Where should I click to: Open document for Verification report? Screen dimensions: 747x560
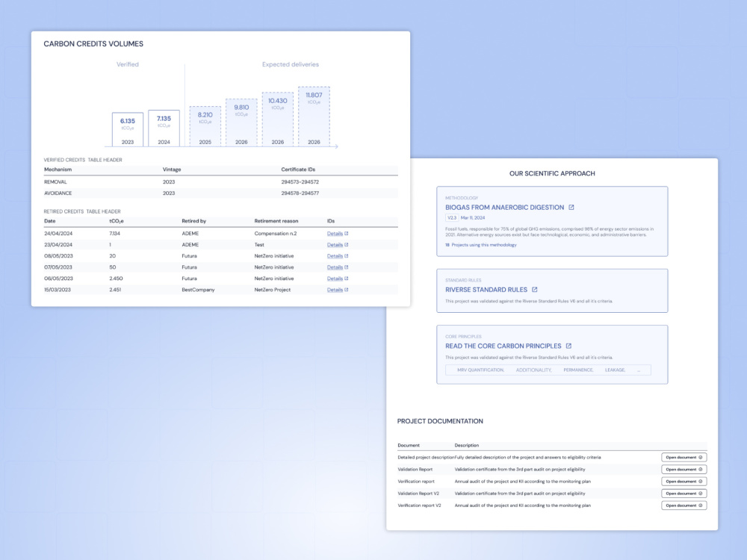(x=684, y=482)
